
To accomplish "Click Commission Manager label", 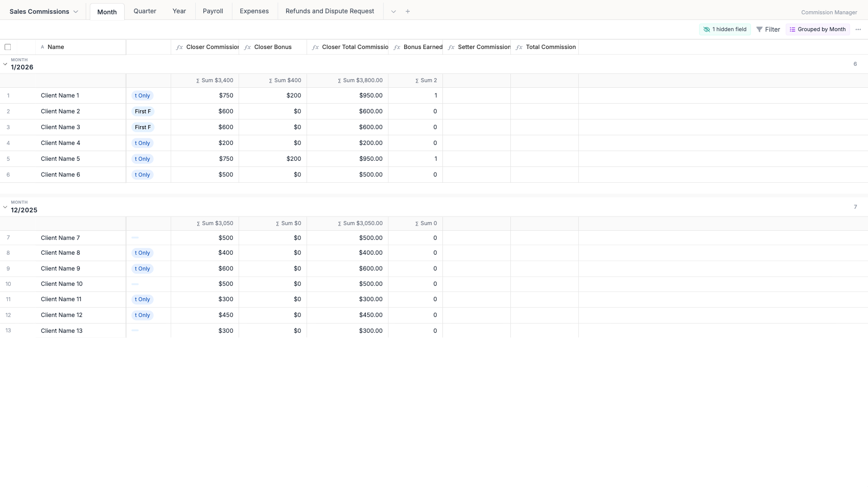I will click(x=829, y=12).
